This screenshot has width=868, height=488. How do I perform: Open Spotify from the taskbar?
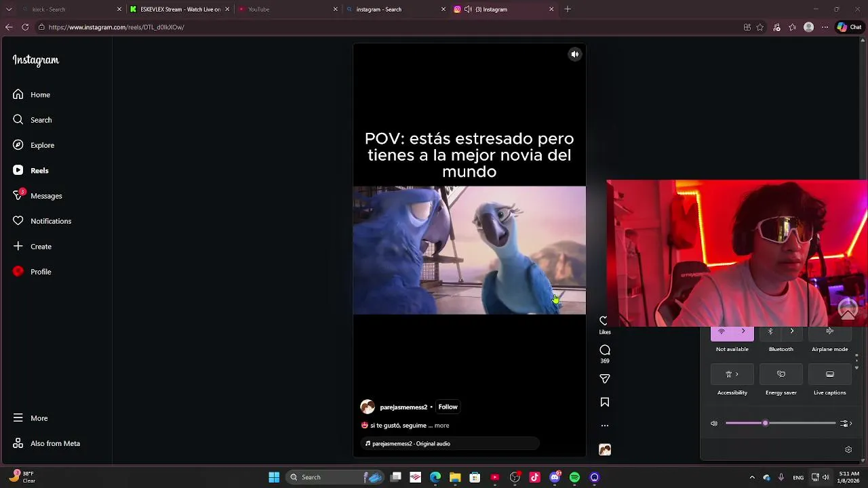pos(575,477)
